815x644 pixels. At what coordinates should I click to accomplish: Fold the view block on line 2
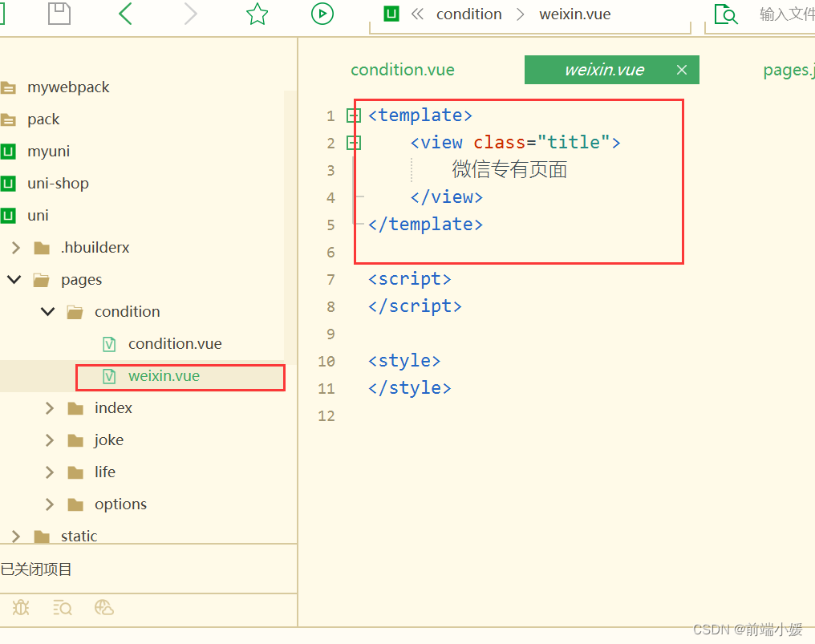click(x=354, y=143)
